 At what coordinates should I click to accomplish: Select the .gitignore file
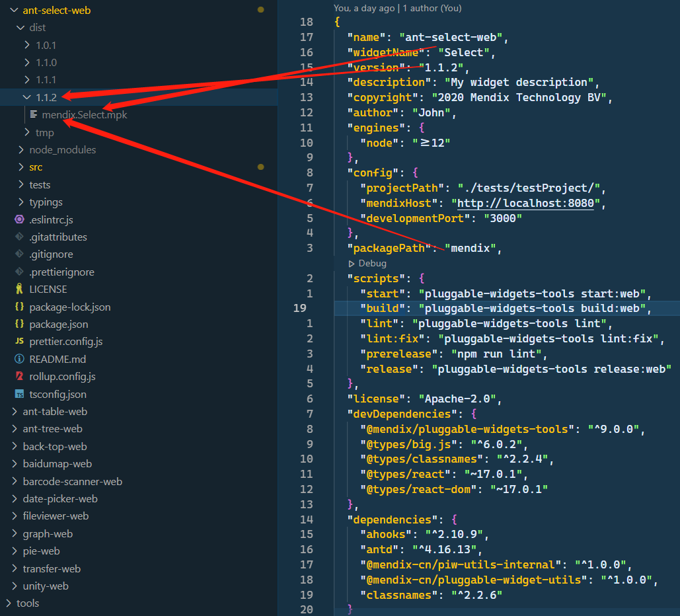point(51,254)
